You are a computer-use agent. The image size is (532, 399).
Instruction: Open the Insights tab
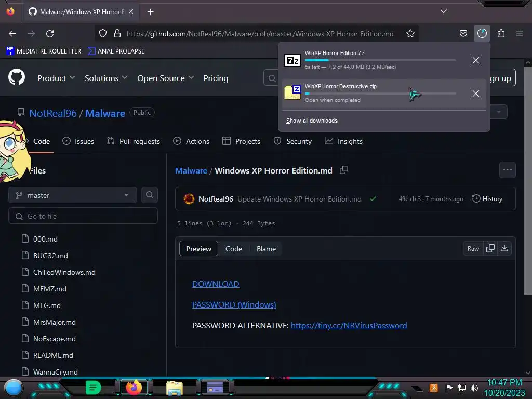[x=343, y=141]
